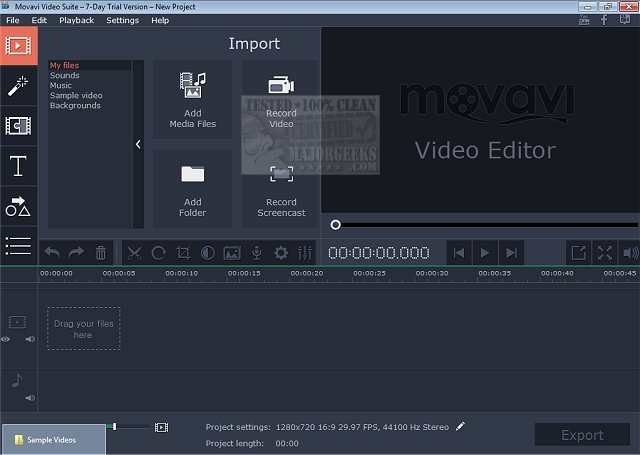Image resolution: width=640 pixels, height=455 pixels.
Task: Click the audio track music note icon
Action: [x=17, y=380]
